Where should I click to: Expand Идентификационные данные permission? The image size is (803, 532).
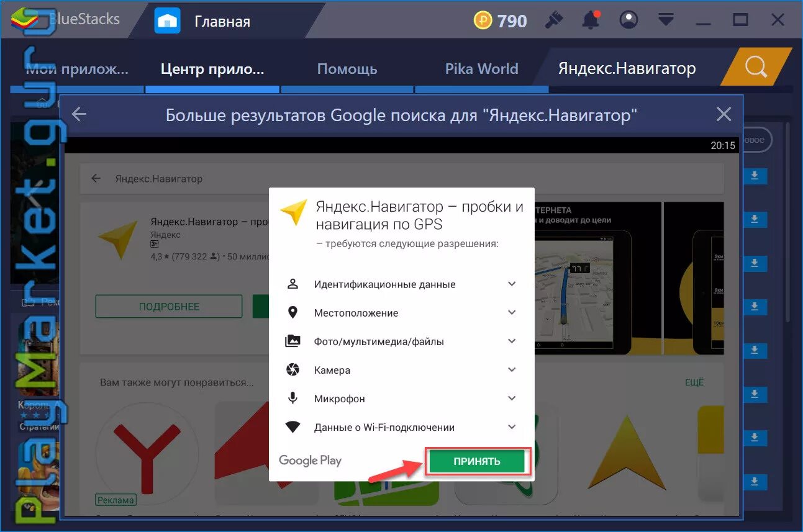[x=512, y=284]
